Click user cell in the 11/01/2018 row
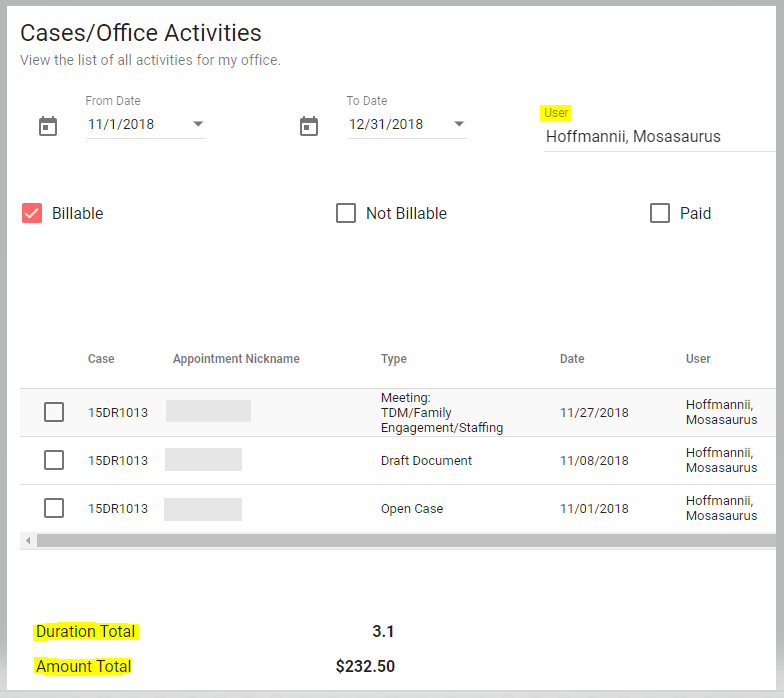784x698 pixels. coord(722,508)
